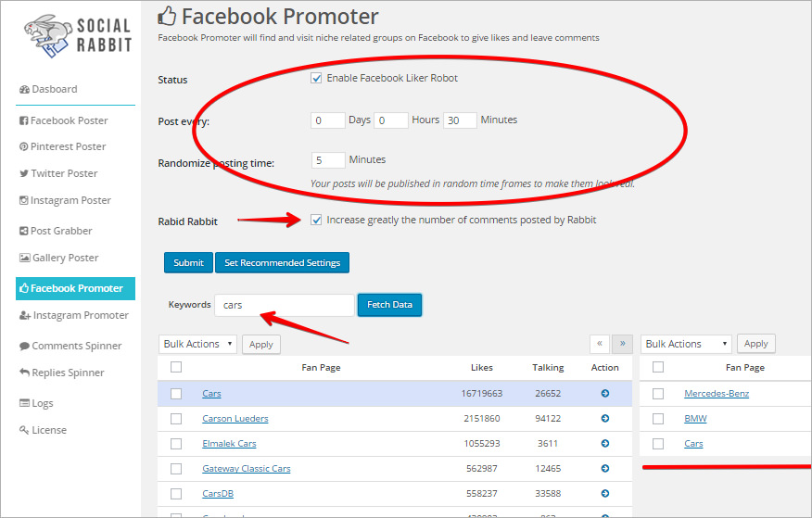Viewport: 812px width, 518px height.
Task: Open the Mercedes-Benz fan page link
Action: (717, 393)
